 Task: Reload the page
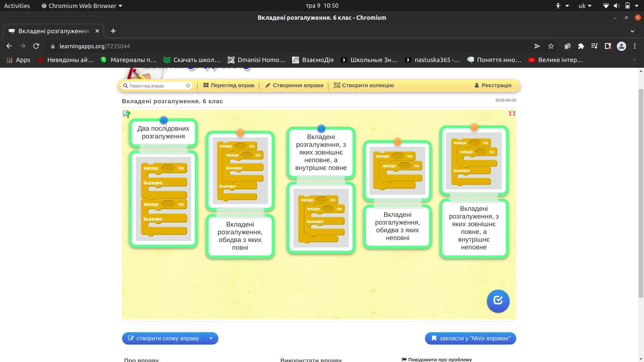click(36, 46)
